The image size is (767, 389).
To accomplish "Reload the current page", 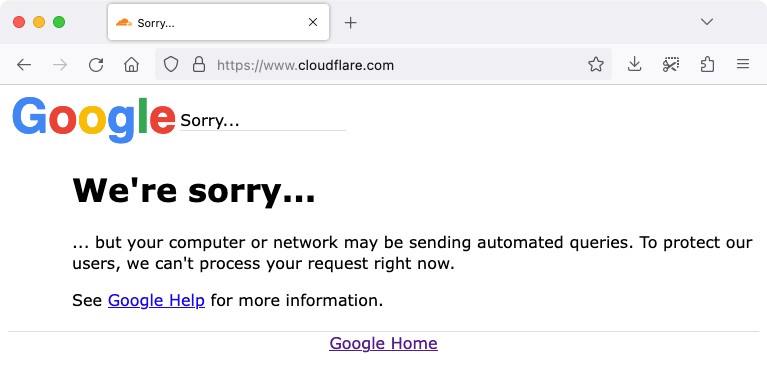I will coord(96,65).
